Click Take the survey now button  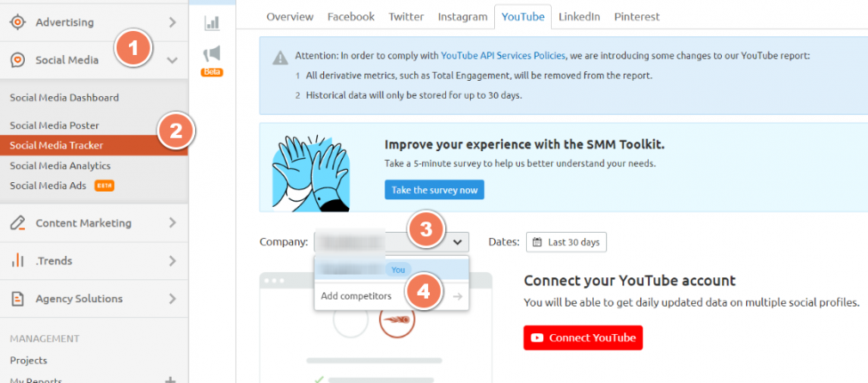pos(435,190)
